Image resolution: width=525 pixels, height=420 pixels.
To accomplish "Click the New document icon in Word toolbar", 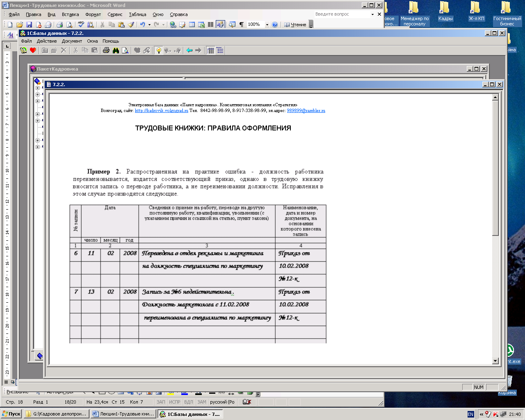I will click(x=10, y=25).
